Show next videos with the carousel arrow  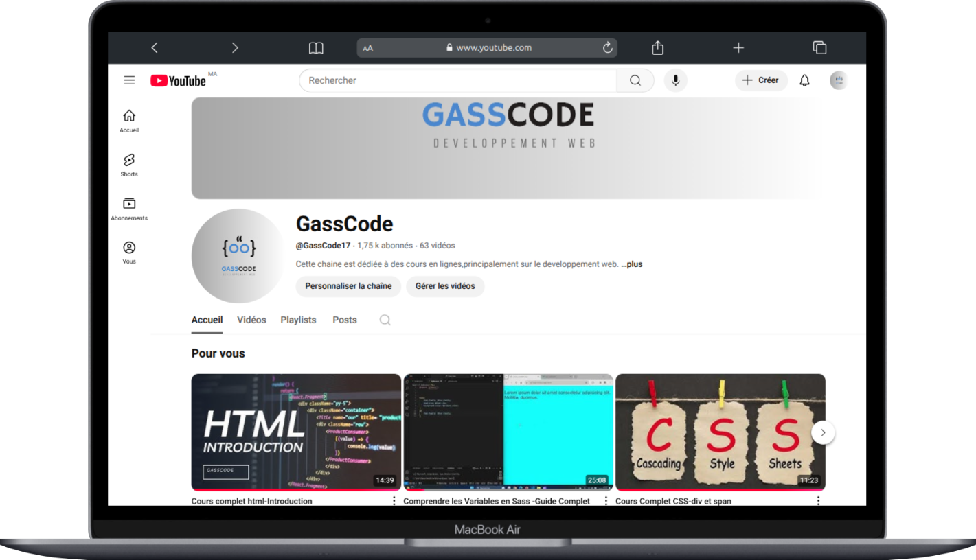tap(824, 433)
